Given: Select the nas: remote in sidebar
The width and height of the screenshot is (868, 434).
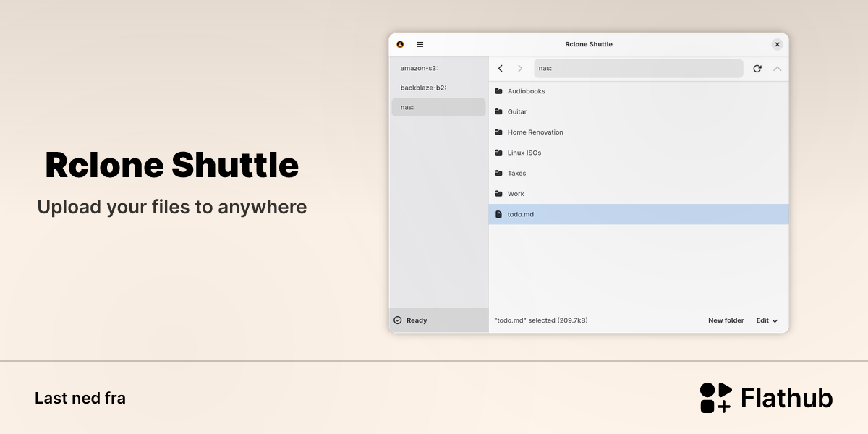Looking at the screenshot, I should pyautogui.click(x=438, y=107).
